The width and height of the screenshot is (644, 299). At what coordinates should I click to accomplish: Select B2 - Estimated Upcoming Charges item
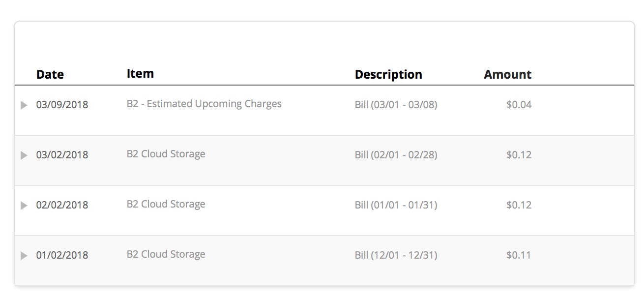coord(204,104)
